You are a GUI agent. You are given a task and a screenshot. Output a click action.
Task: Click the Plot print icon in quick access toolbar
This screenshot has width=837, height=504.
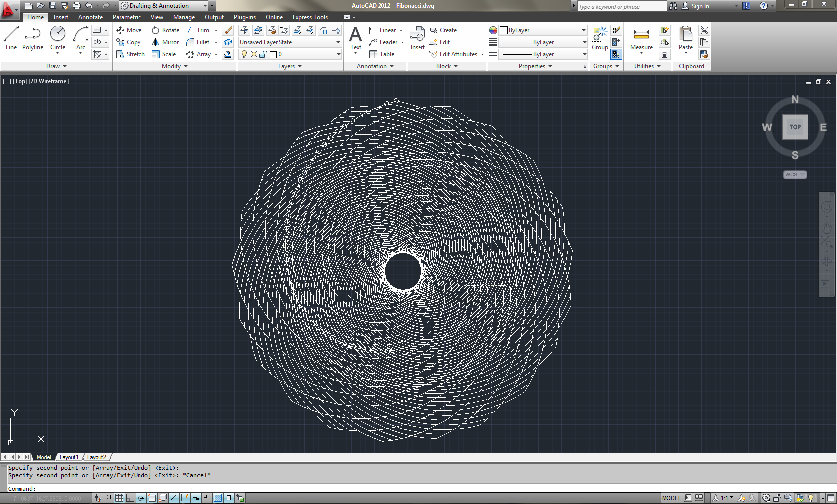(77, 6)
